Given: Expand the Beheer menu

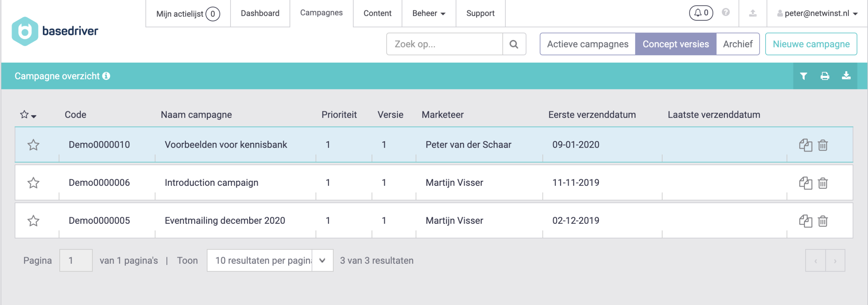Looking at the screenshot, I should [429, 14].
